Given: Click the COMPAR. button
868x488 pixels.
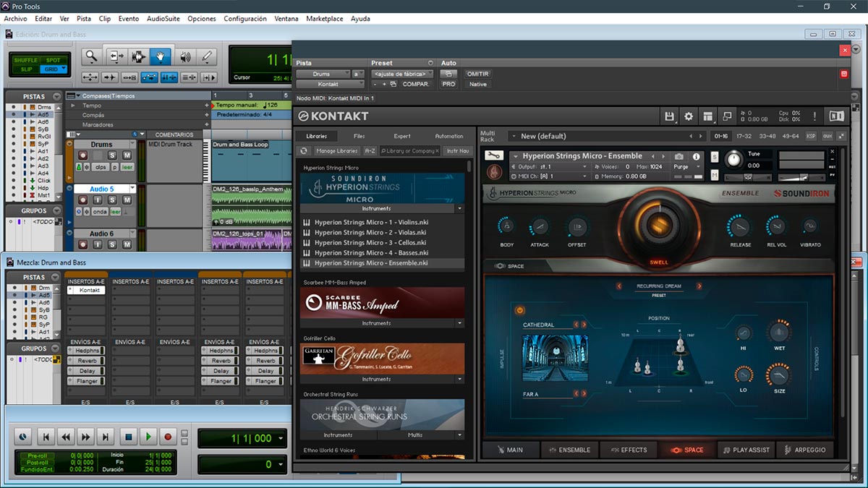Looking at the screenshot, I should coord(415,84).
